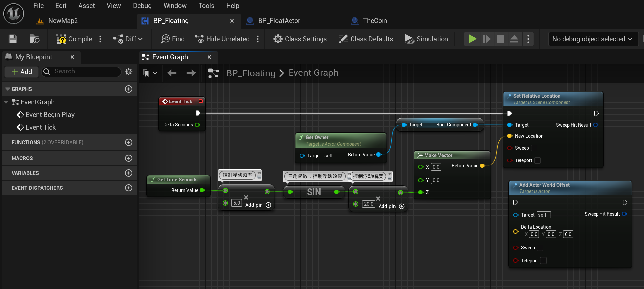Add a new graph via plus icon
Screen dimensions: 644x289
click(x=129, y=89)
